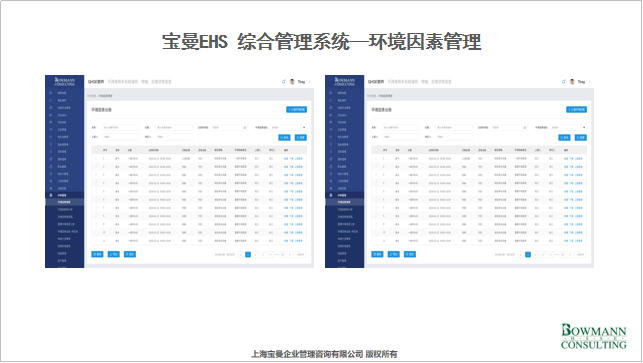Click first blue button below right screenshot table
This screenshot has width=643, height=363.
(377, 254)
